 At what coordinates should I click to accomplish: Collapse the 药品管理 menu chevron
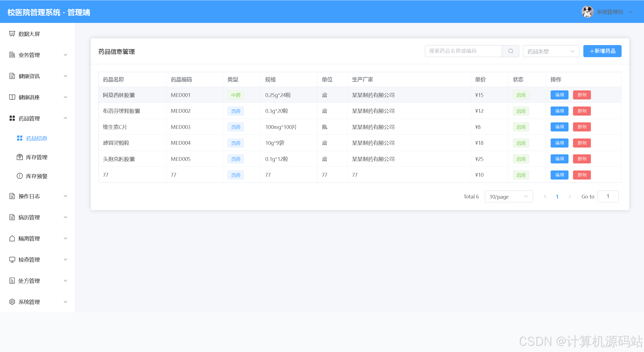click(x=65, y=118)
